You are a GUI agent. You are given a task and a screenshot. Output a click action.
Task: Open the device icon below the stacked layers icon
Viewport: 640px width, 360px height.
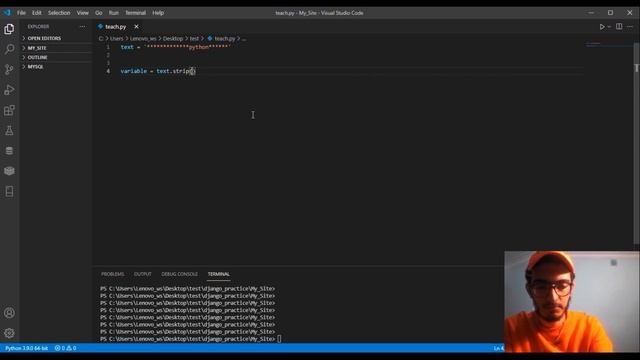click(9, 191)
